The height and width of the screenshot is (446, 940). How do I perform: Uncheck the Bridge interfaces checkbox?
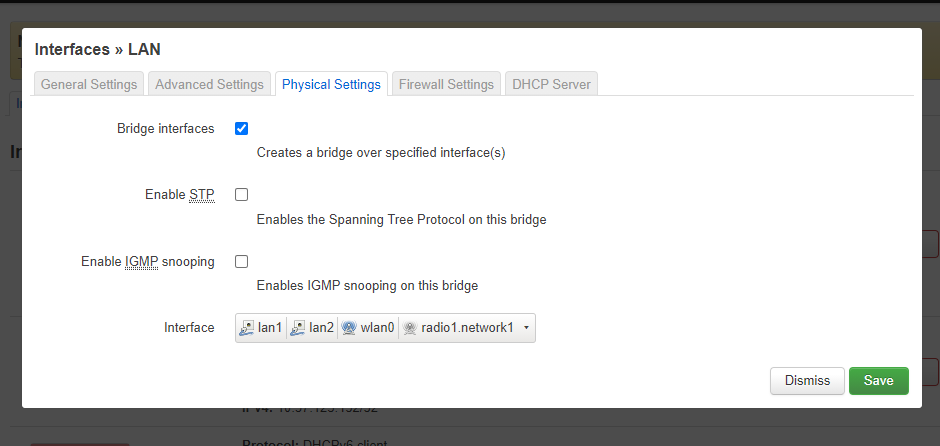tap(242, 129)
